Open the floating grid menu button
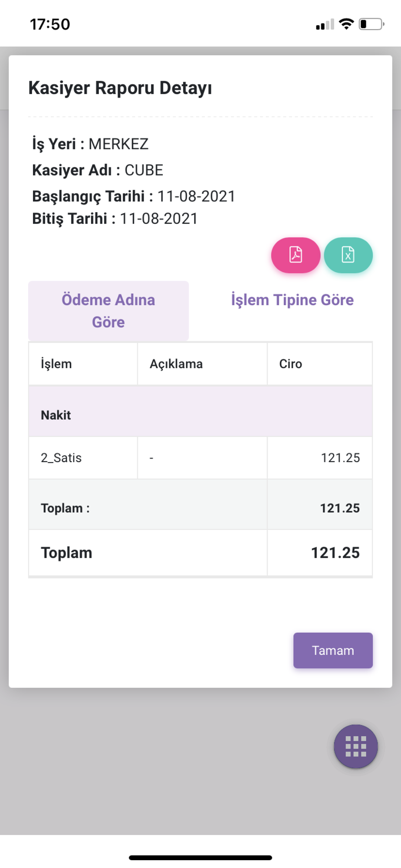 coord(355,746)
